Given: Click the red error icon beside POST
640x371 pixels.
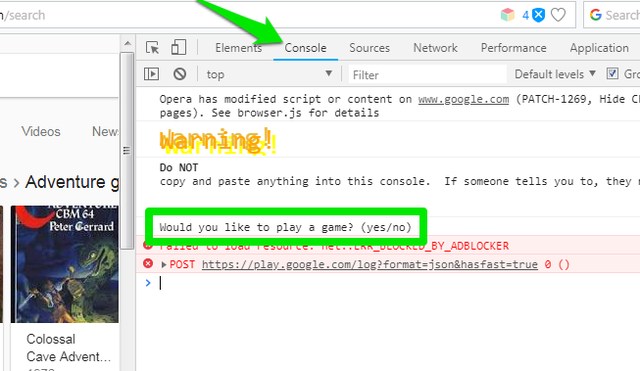Looking at the screenshot, I should [x=148, y=264].
